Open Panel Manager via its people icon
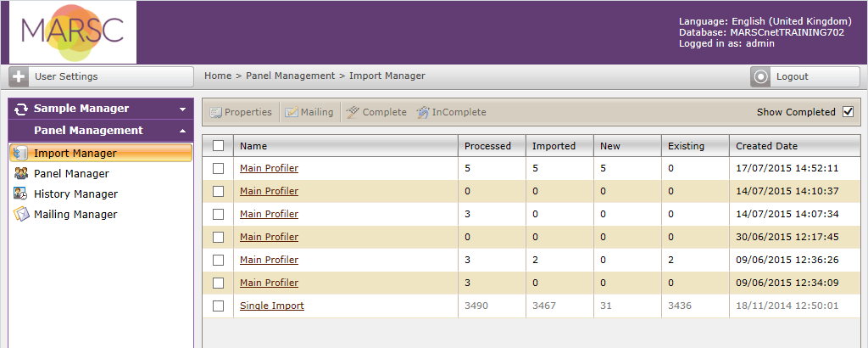 coord(20,173)
